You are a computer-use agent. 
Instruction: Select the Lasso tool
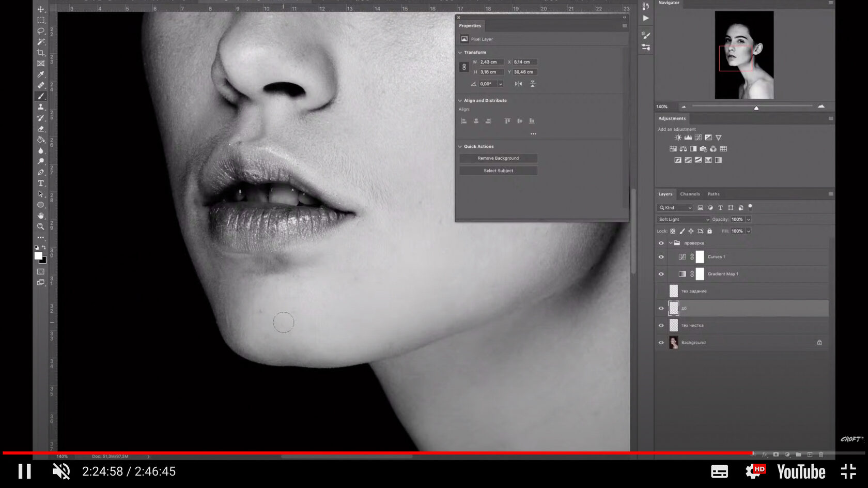click(x=41, y=31)
